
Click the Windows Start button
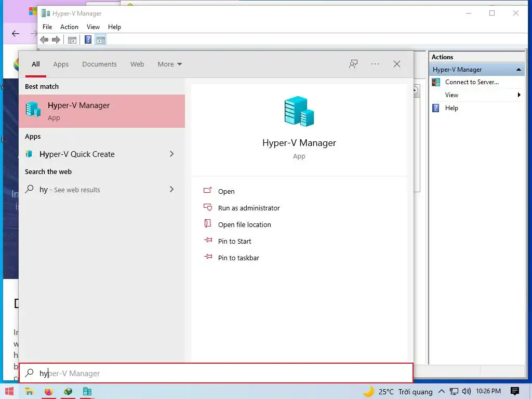click(9, 392)
